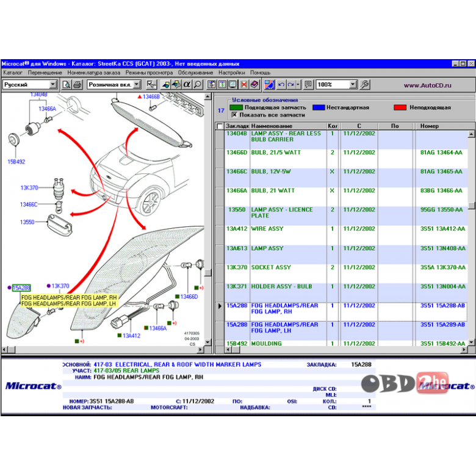Select the SOCKET ASSY row
476x476 pixels.
tap(346, 273)
